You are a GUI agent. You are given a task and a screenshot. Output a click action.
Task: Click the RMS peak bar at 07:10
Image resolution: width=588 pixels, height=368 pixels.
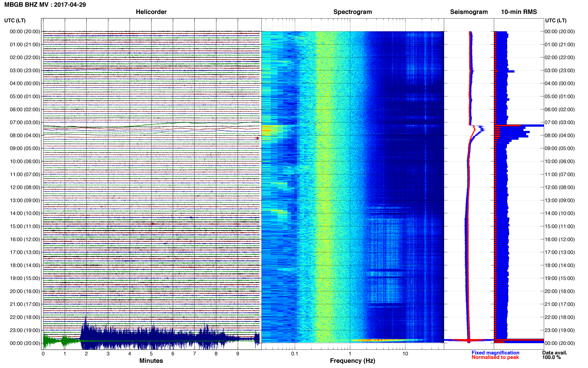click(519, 126)
